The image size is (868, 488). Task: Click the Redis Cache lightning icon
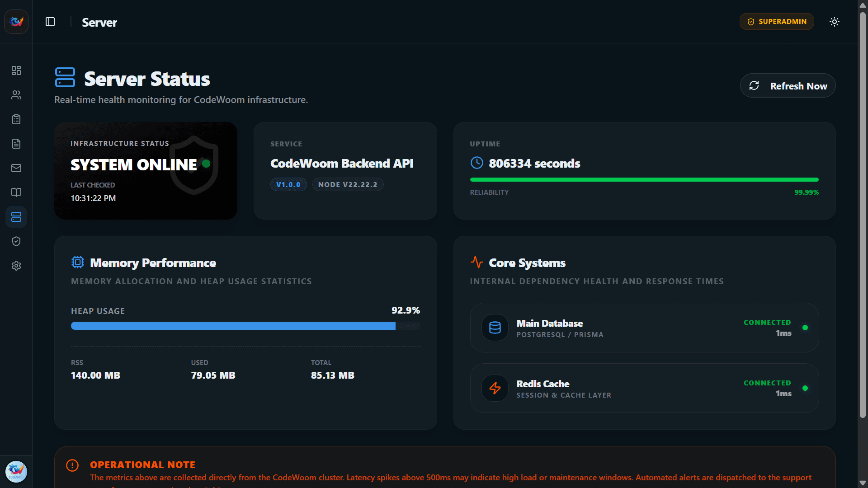pyautogui.click(x=495, y=388)
